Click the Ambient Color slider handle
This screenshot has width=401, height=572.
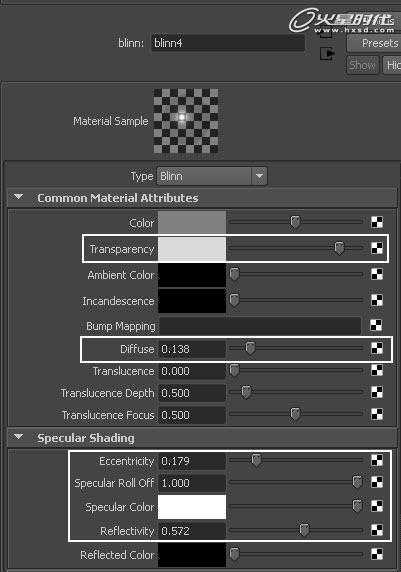pyautogui.click(x=234, y=274)
